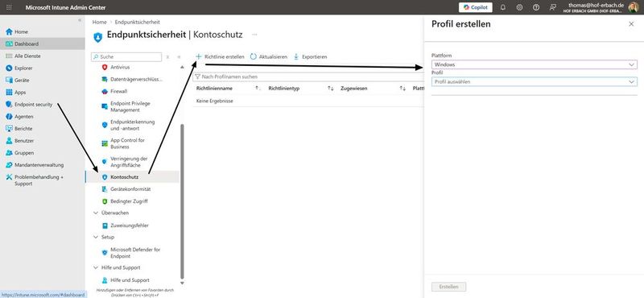Open Microsoft Defender for Endpoint

[x=135, y=253]
